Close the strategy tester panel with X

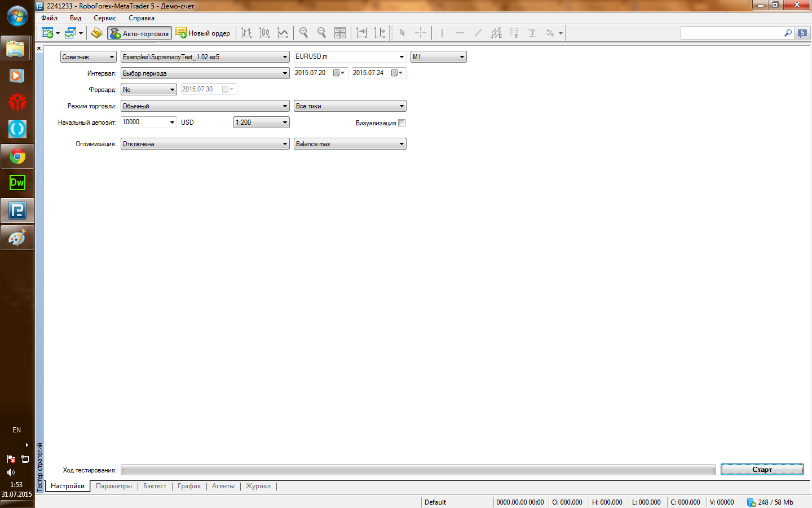[39, 49]
